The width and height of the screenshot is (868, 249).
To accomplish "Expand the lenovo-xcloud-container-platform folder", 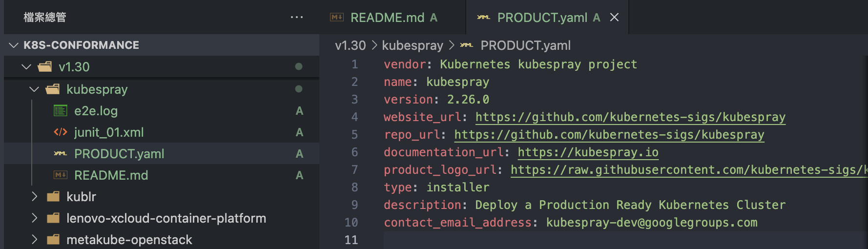I will click(x=34, y=218).
